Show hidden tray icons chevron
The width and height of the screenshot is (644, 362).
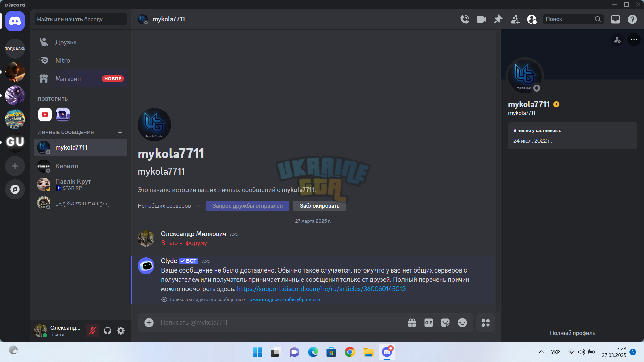(x=541, y=352)
